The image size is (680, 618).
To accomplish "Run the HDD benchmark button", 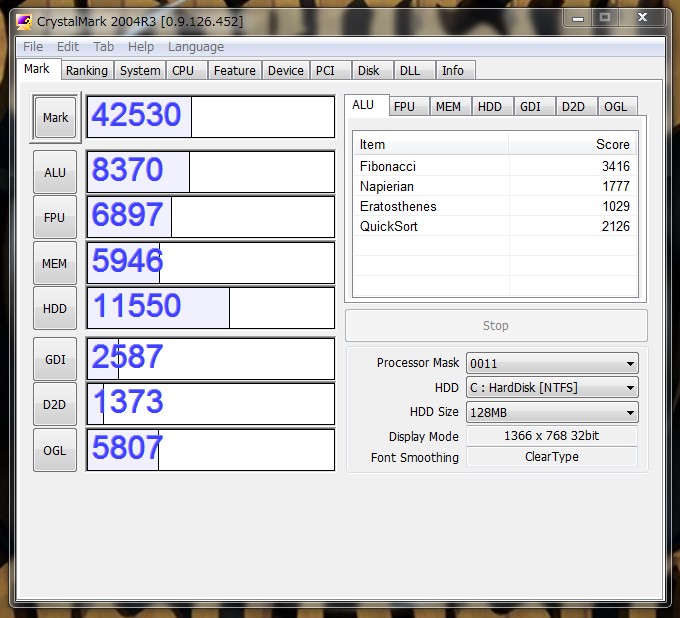I will click(x=55, y=308).
